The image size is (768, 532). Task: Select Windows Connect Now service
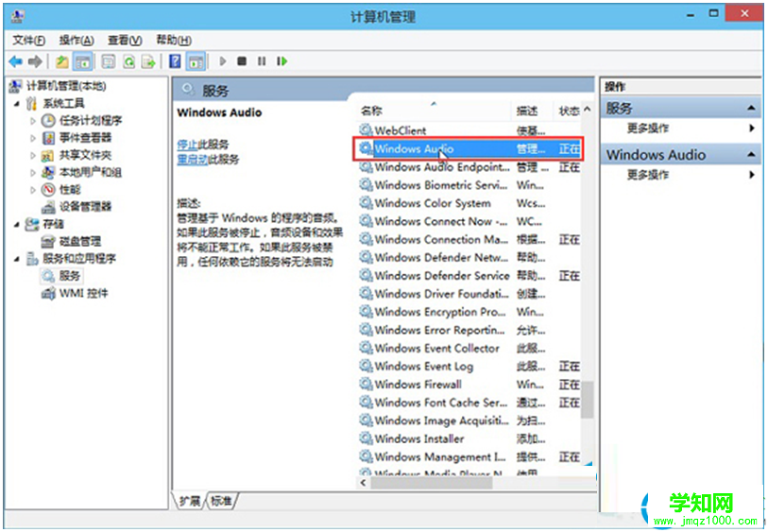469,221
